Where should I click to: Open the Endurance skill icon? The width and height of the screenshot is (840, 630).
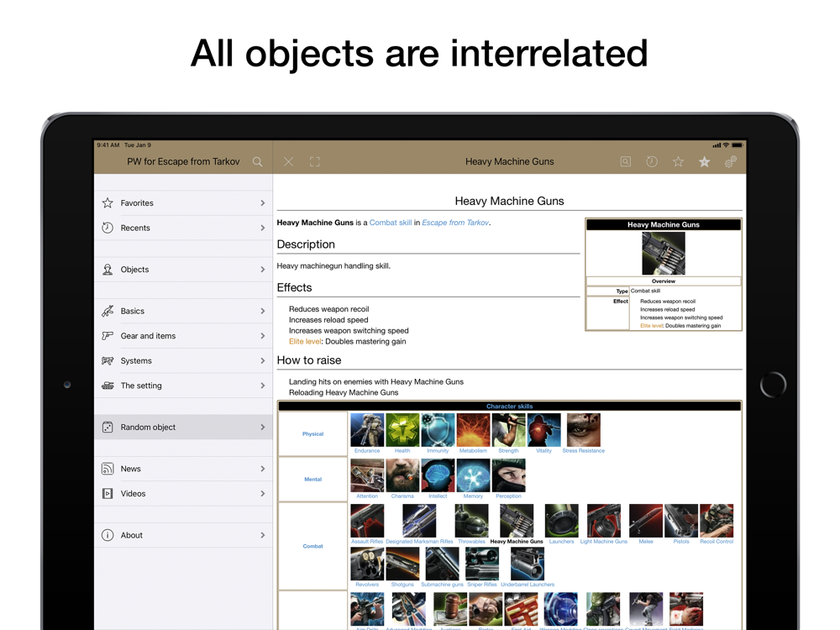point(367,430)
